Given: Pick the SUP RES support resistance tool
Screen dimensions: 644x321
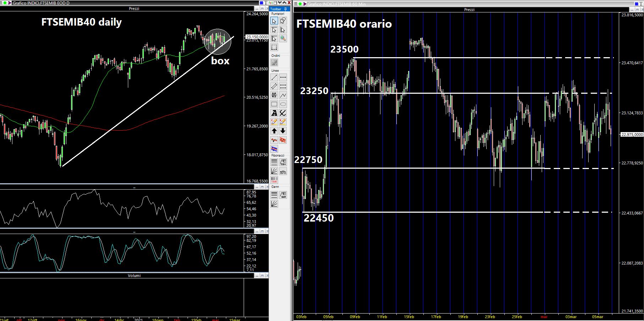Looking at the screenshot, I should [274, 95].
